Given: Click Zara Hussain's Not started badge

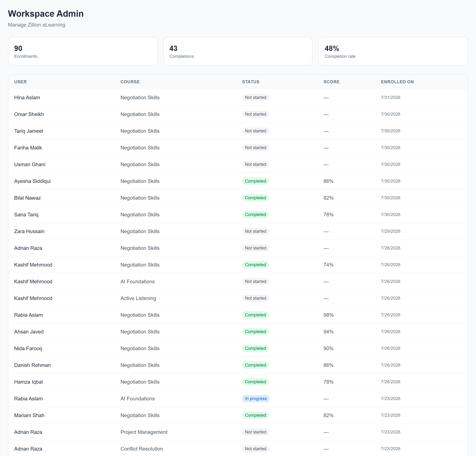Looking at the screenshot, I should (255, 231).
